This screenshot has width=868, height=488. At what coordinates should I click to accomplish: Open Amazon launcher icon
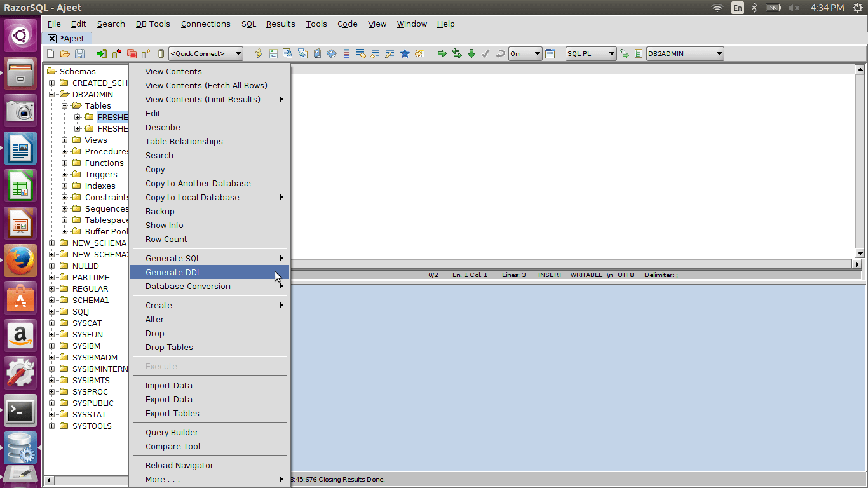[21, 335]
